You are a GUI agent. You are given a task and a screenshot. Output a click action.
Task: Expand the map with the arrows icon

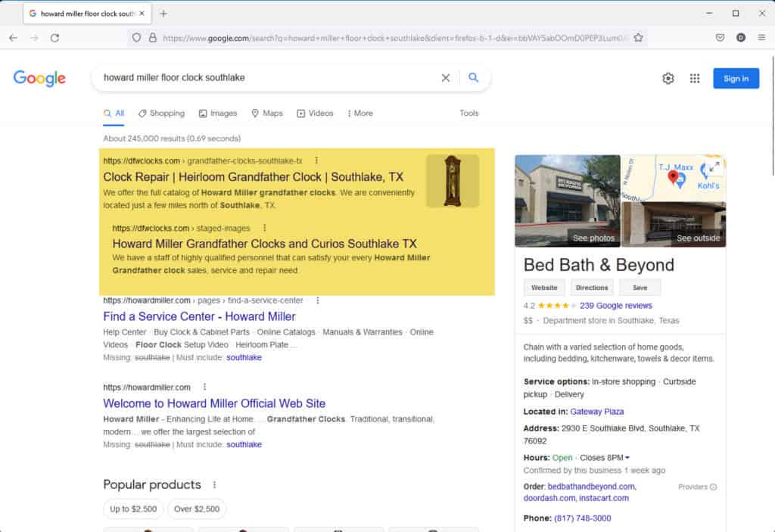[x=714, y=167]
